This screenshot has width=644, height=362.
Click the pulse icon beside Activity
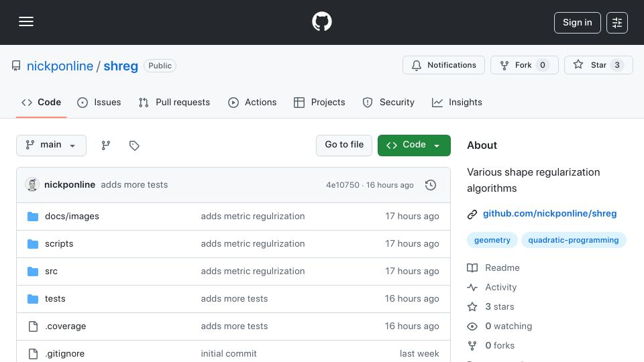pyautogui.click(x=472, y=288)
